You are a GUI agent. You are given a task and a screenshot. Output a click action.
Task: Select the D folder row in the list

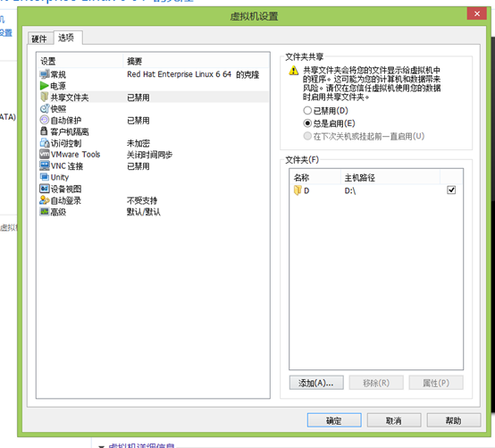pyautogui.click(x=376, y=190)
